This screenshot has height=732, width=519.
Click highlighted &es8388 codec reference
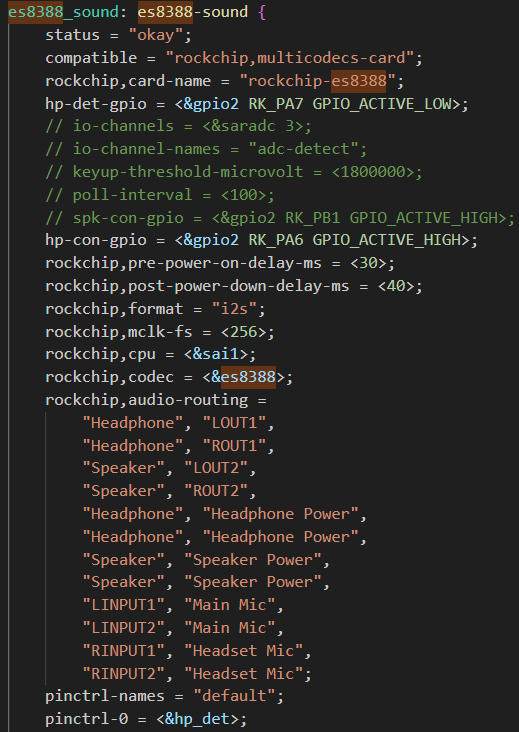pos(243,377)
